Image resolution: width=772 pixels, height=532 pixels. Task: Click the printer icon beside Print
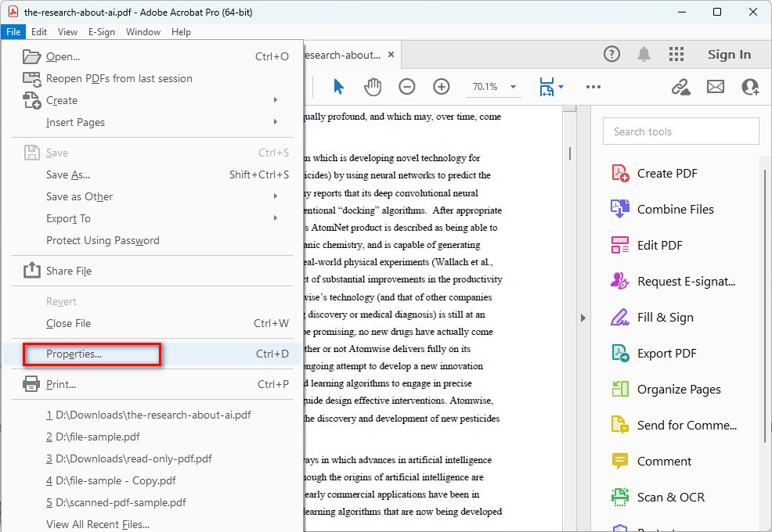point(31,384)
